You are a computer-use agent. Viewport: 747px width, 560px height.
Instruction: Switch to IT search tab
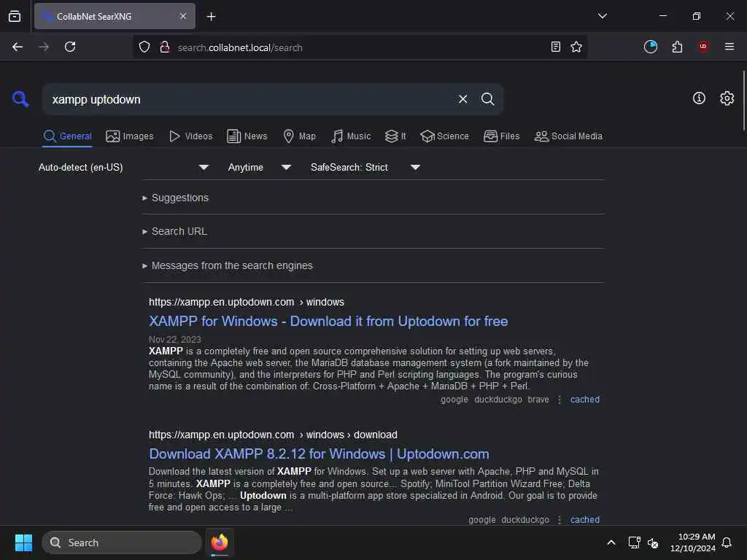pyautogui.click(x=395, y=136)
